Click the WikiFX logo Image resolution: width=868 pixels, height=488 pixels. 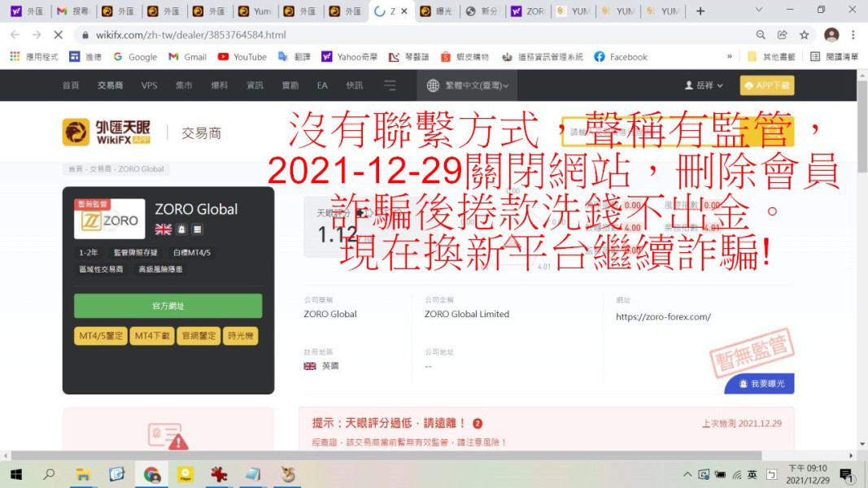point(107,133)
